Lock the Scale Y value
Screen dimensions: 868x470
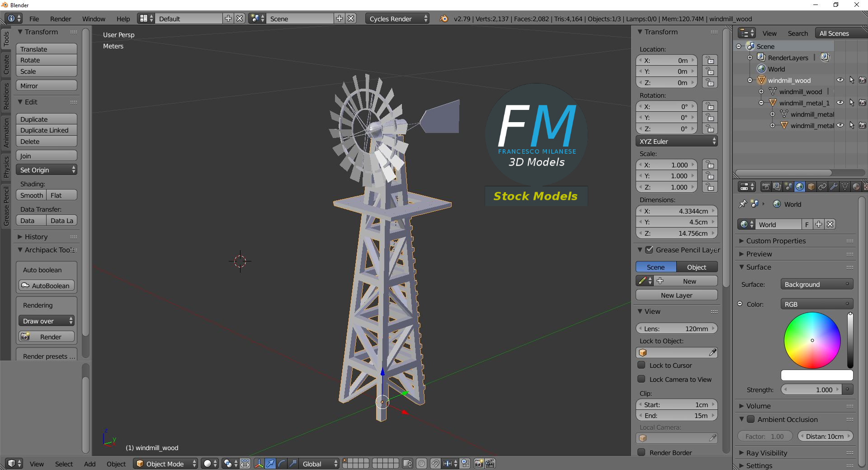(x=710, y=176)
